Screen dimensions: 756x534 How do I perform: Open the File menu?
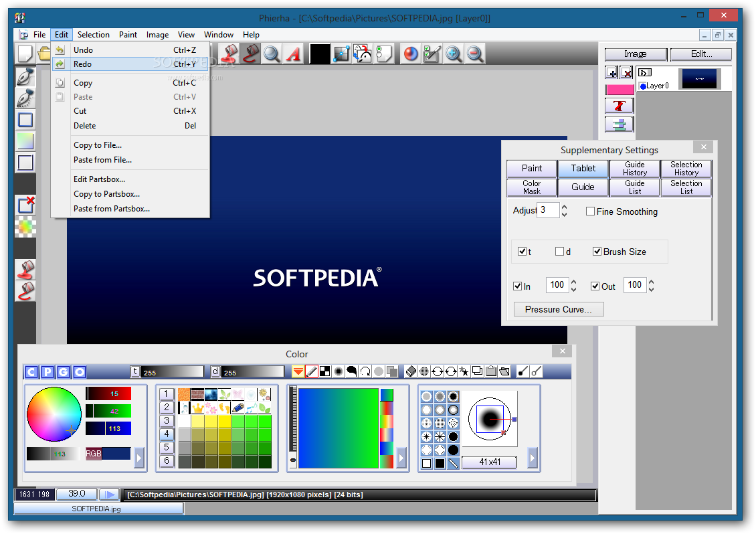pos(39,35)
